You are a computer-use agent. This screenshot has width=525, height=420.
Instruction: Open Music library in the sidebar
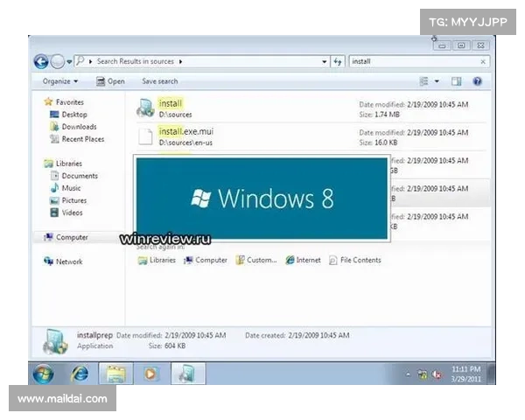(x=66, y=188)
